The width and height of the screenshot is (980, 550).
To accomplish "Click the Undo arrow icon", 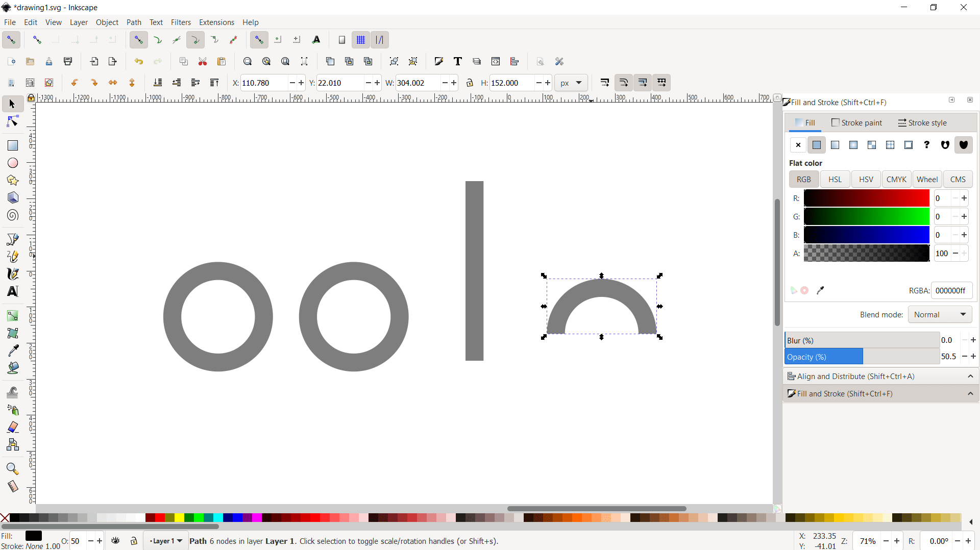I will 138,61.
